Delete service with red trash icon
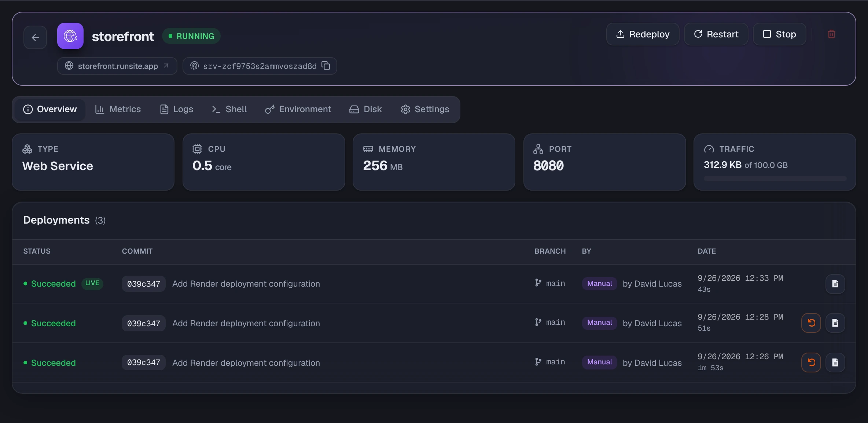 click(831, 34)
